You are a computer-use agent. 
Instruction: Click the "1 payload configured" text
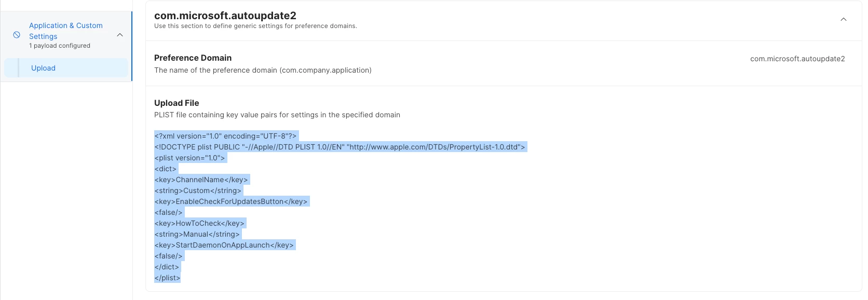coord(60,46)
